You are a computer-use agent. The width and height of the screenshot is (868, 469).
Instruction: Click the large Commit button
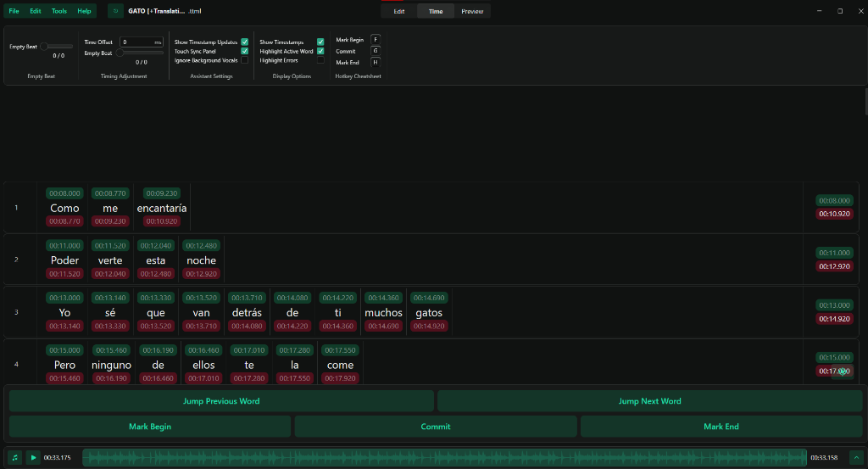point(436,427)
